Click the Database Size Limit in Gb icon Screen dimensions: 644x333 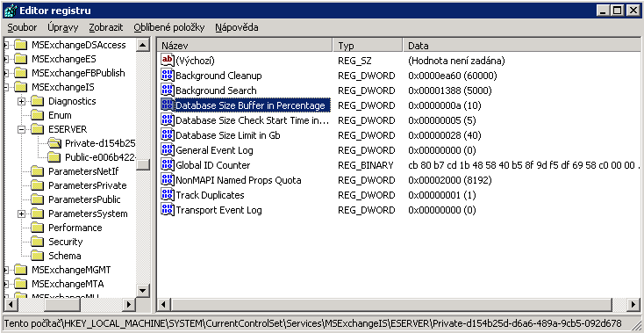168,134
